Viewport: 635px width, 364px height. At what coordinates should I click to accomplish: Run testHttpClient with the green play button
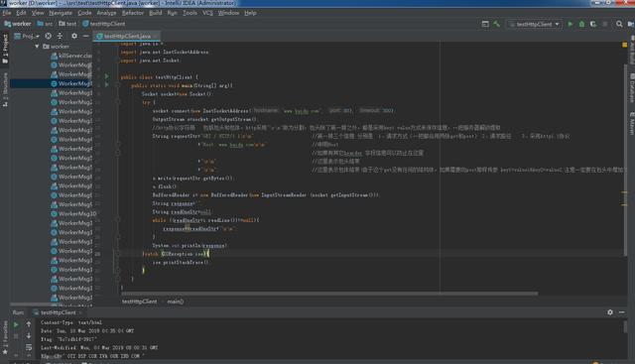coord(571,24)
